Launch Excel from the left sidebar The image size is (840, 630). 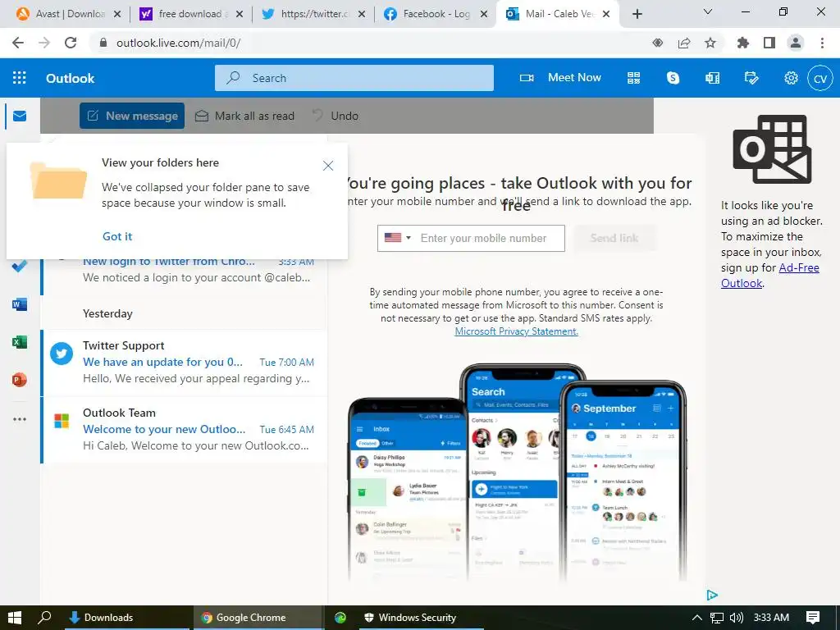(20, 342)
